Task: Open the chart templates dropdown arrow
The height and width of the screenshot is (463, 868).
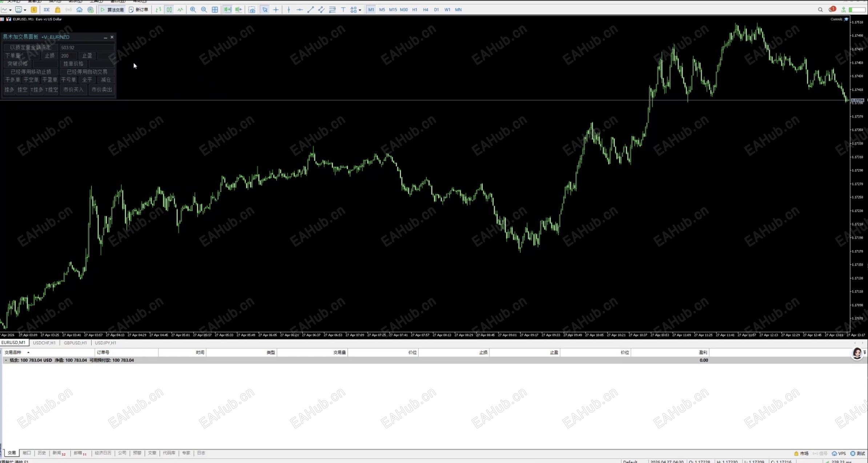Action: coord(25,10)
